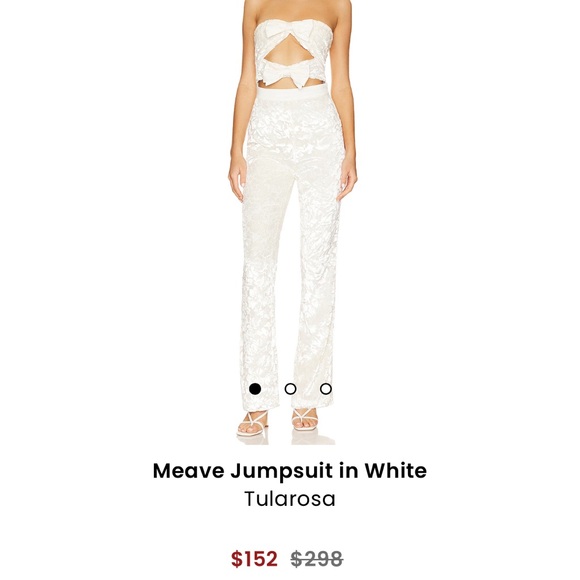
Task: Switch to the third carousel dot
Action: (326, 389)
